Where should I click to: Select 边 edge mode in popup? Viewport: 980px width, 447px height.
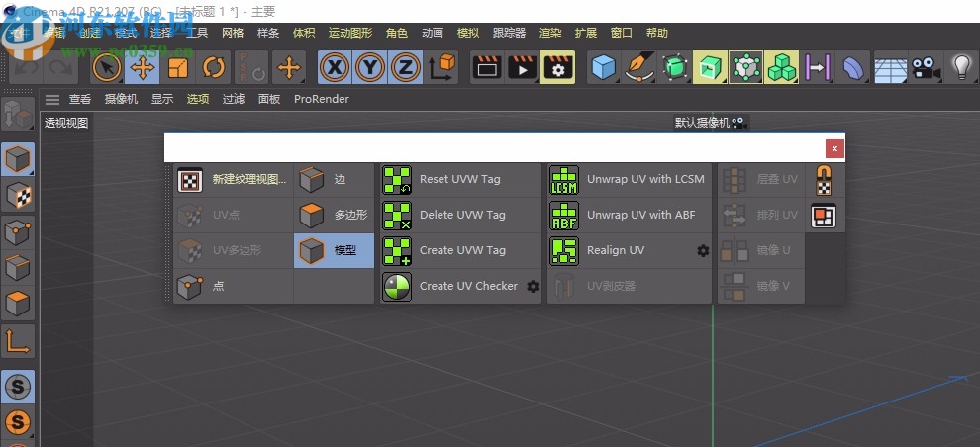pos(334,180)
